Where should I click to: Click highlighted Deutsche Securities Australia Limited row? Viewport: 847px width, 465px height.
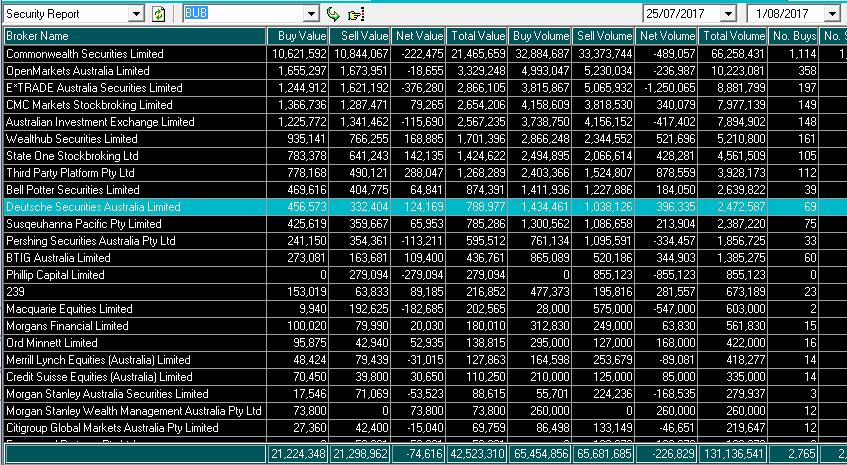click(x=424, y=207)
